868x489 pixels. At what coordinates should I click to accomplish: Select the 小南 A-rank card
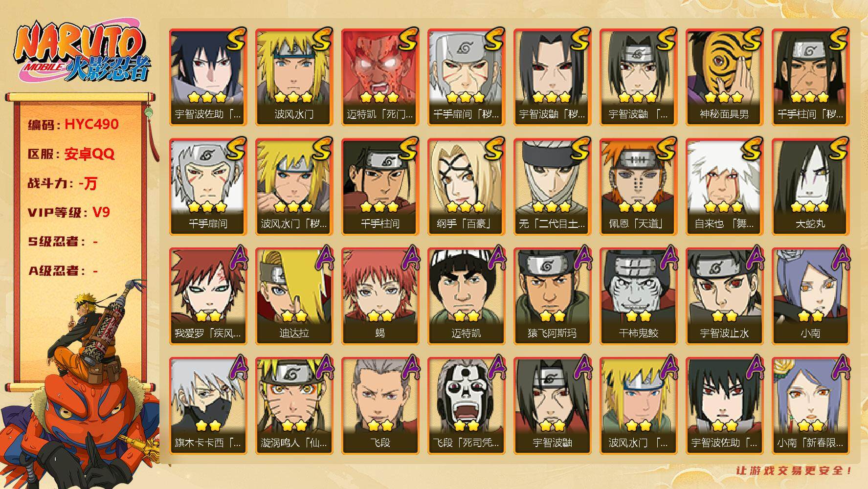pos(810,296)
